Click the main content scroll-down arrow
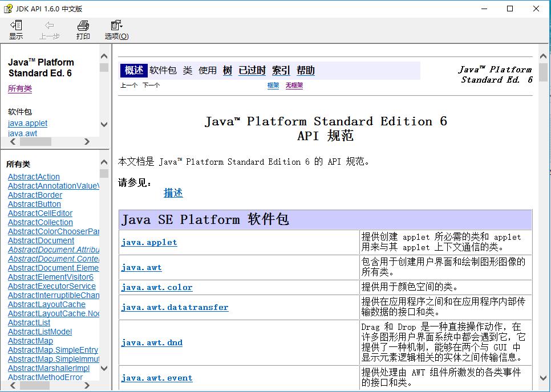Viewport: 551px width, 392px height. (543, 378)
